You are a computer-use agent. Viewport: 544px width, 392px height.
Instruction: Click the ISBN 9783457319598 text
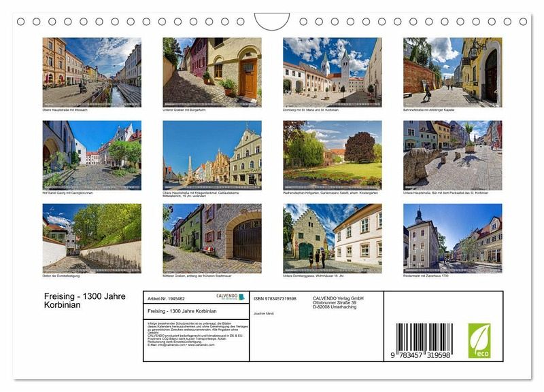[x=275, y=298]
